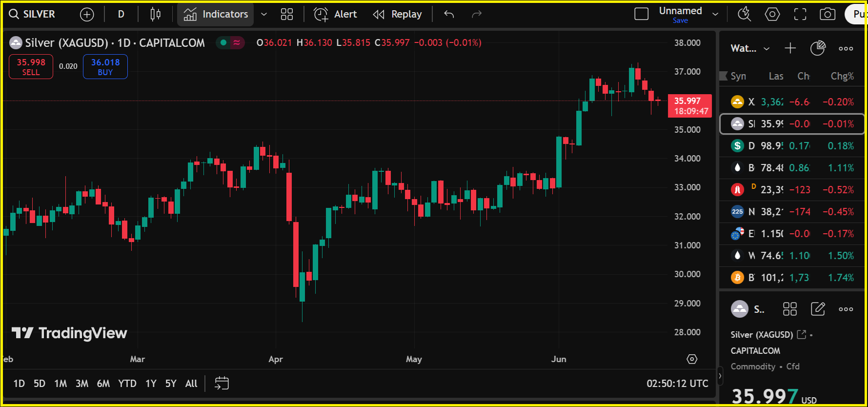Take a chart snapshot with camera icon
Viewport: 868px width, 407px height.
[827, 15]
